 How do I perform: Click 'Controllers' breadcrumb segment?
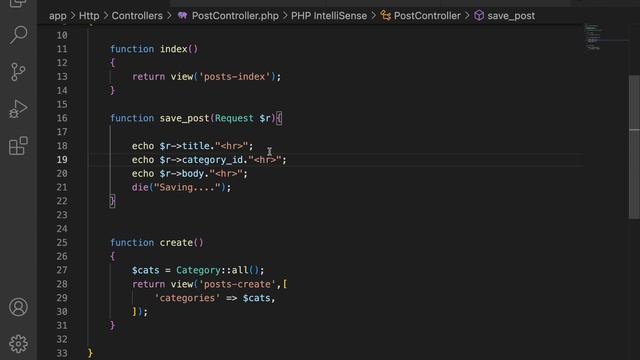pos(137,16)
